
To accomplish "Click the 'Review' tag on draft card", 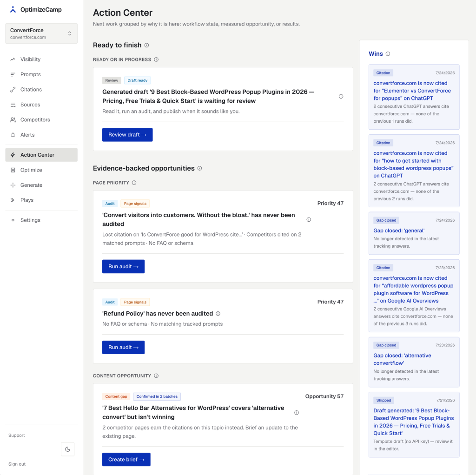I will pyautogui.click(x=112, y=80).
